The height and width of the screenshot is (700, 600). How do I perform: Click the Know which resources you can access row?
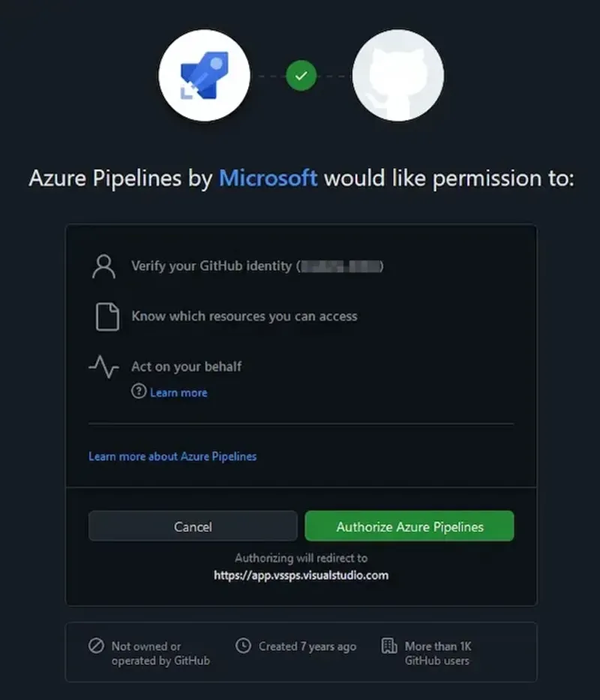(x=245, y=316)
